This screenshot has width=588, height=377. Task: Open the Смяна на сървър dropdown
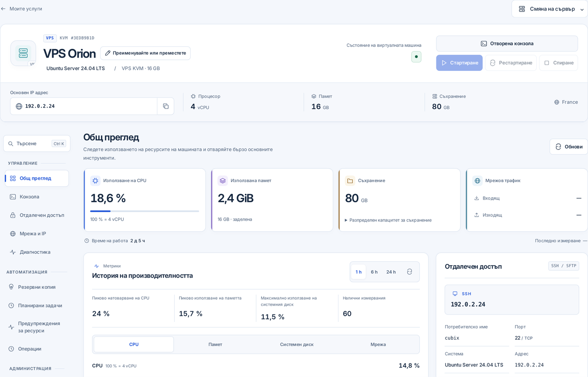pyautogui.click(x=550, y=9)
